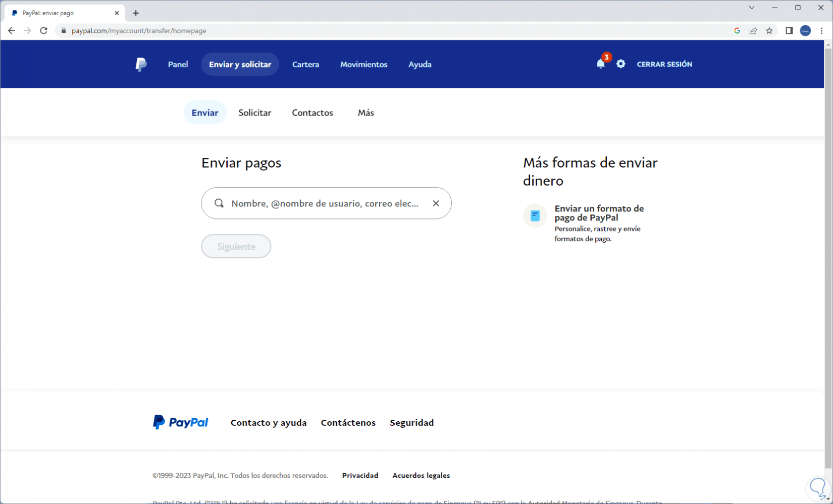Click the Más formas de enviar dinero heading
The image size is (833, 504).
590,172
